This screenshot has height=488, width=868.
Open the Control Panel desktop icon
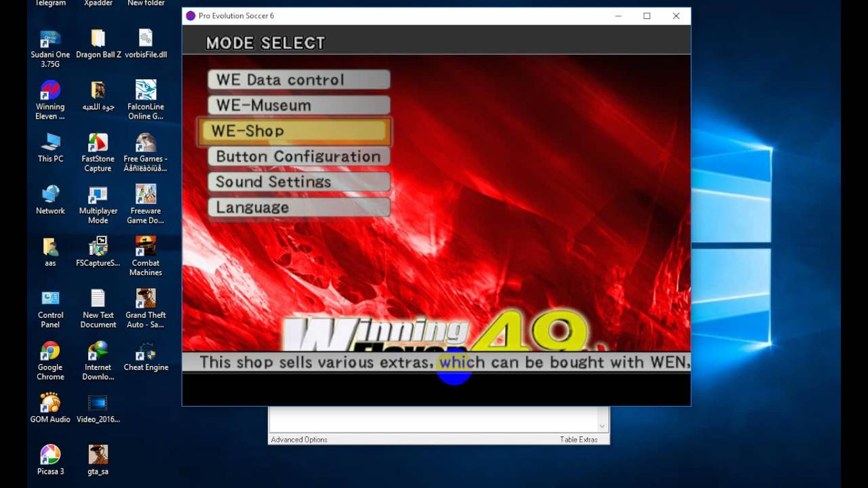(50, 309)
